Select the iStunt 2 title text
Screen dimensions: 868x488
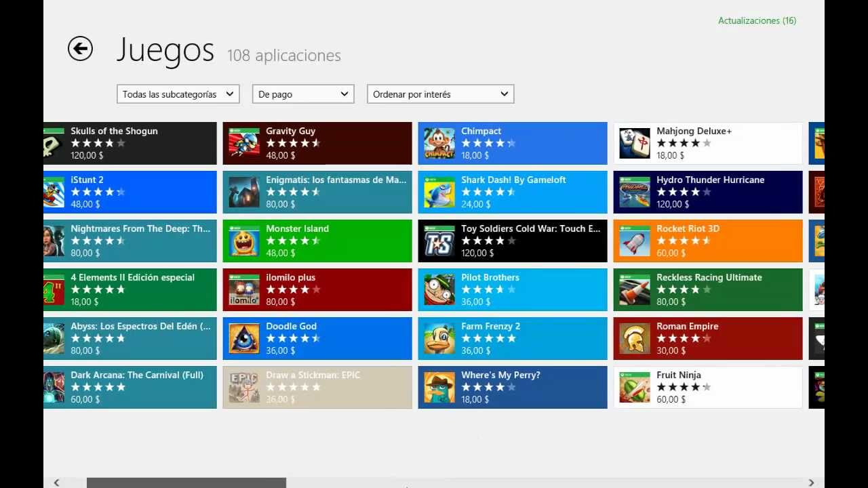(x=87, y=180)
